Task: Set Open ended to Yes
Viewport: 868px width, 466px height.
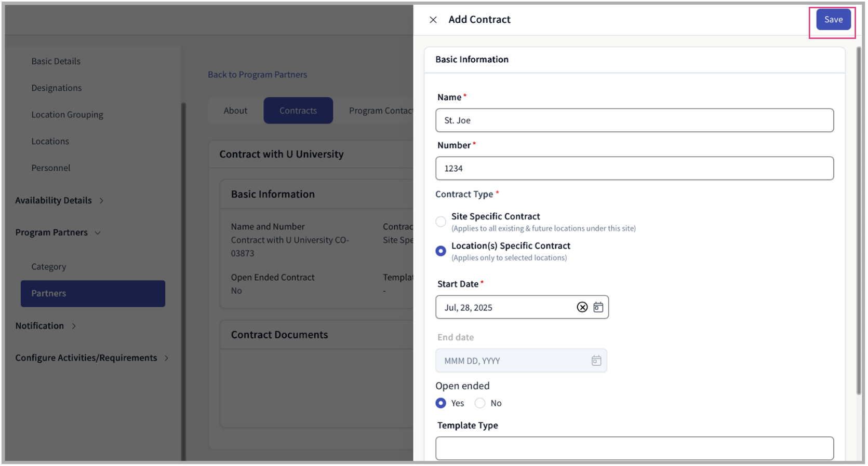Action: tap(441, 403)
